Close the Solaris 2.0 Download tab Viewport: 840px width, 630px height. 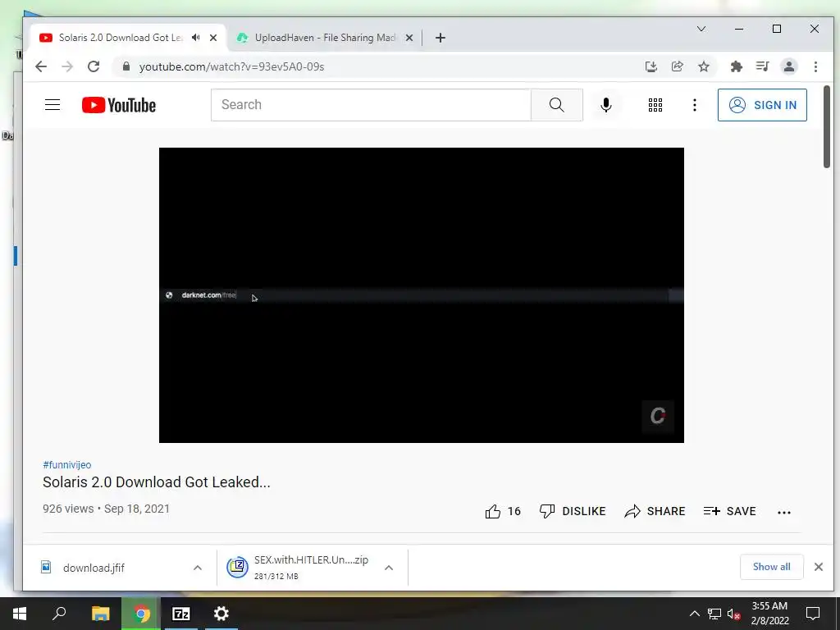(213, 38)
